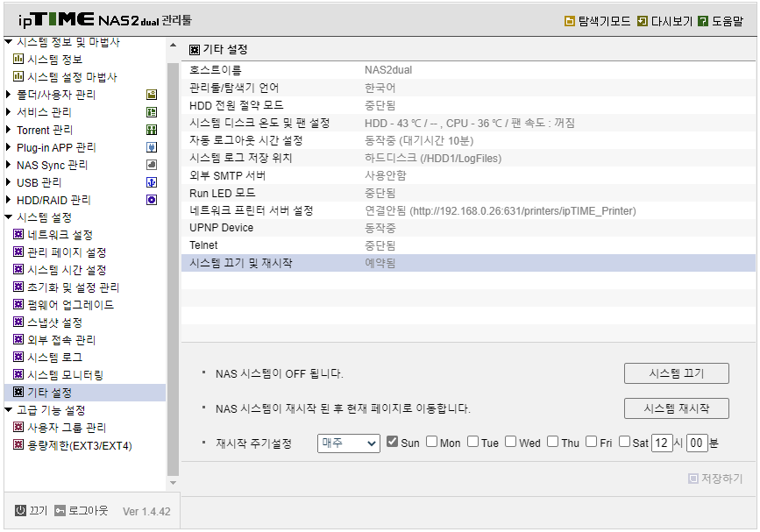This screenshot has height=532, width=760.
Task: Uncheck the Sun restart day checkbox
Action: tap(392, 442)
